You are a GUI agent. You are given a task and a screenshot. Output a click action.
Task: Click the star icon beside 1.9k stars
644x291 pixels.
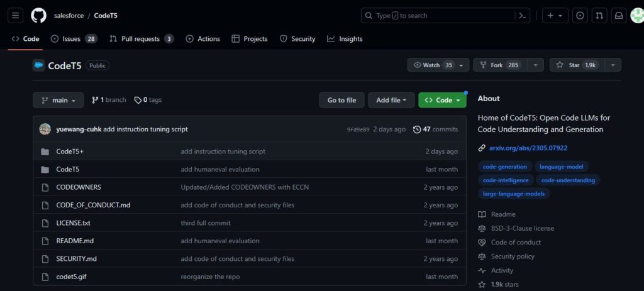tap(482, 285)
